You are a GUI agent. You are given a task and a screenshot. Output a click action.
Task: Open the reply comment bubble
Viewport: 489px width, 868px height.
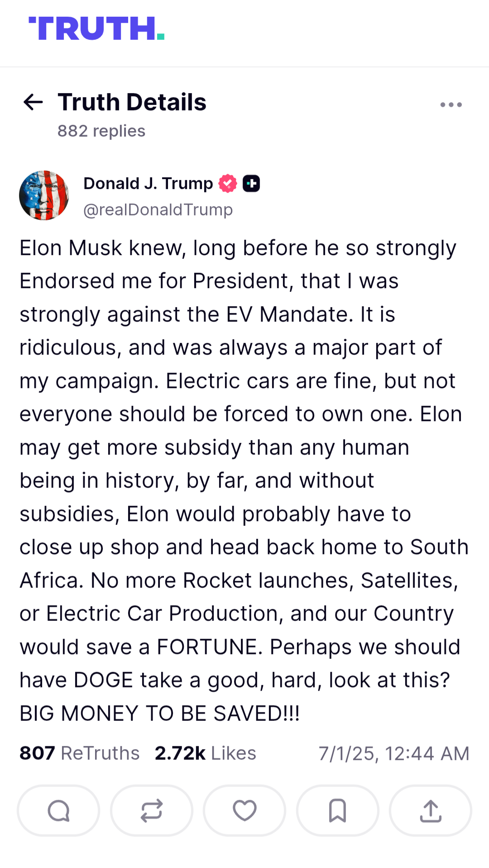click(58, 811)
